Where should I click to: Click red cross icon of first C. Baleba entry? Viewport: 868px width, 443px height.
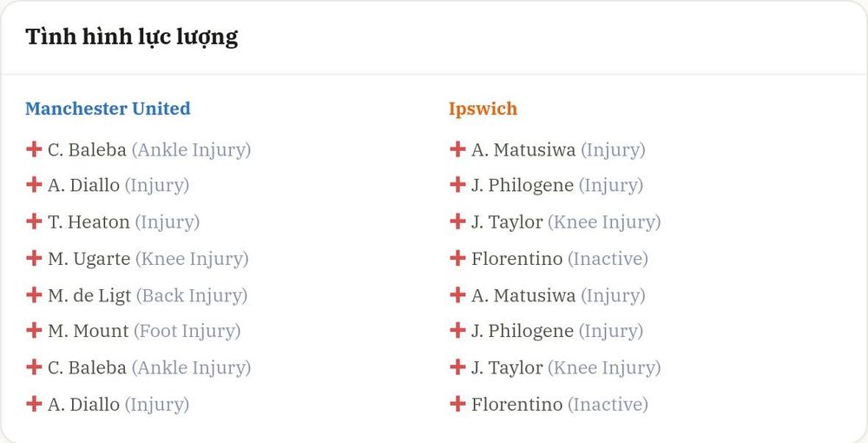pos(34,149)
